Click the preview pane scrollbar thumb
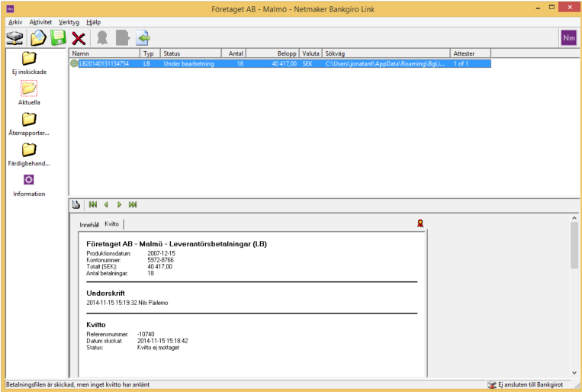This screenshot has height=392, width=582. [x=574, y=246]
